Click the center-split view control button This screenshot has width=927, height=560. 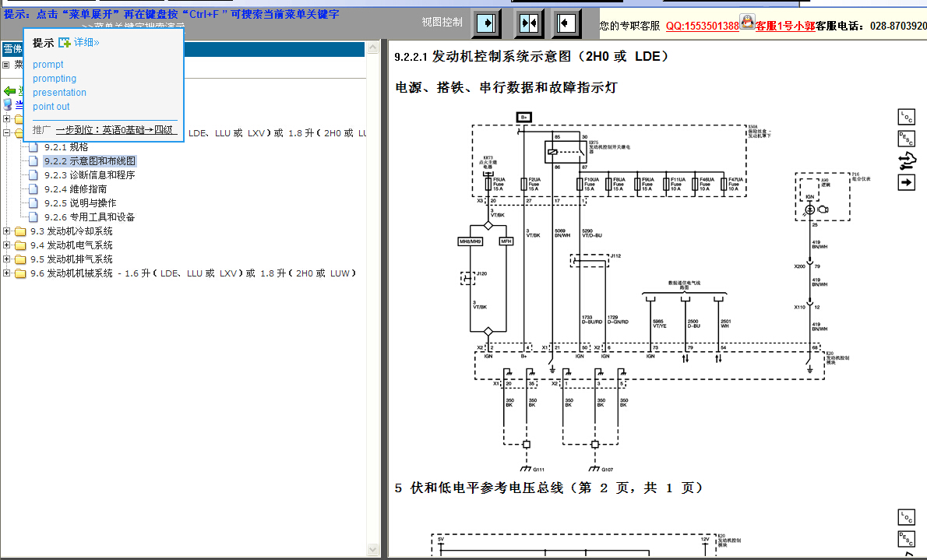point(528,23)
